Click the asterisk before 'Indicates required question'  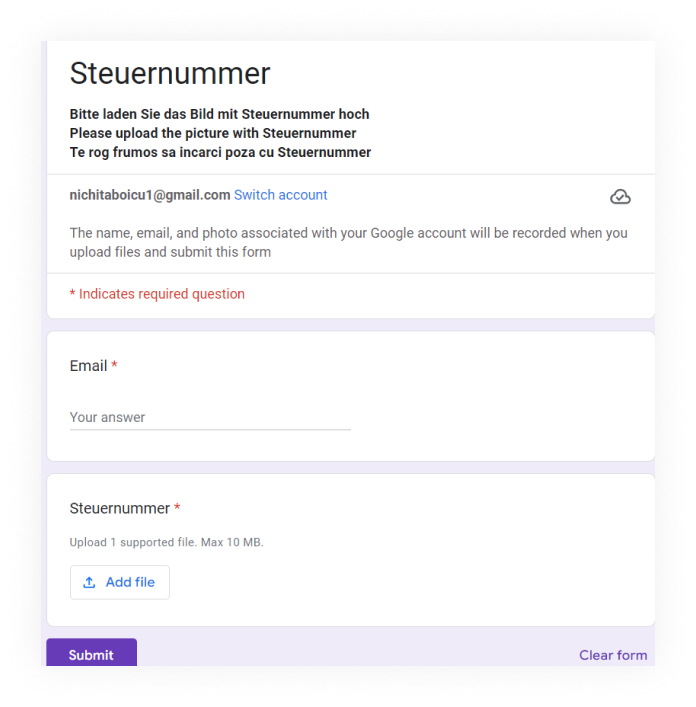coord(72,294)
